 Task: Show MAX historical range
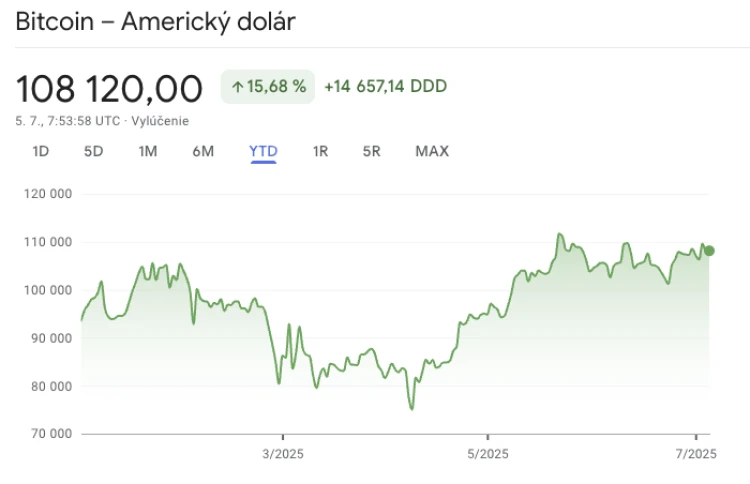point(432,152)
